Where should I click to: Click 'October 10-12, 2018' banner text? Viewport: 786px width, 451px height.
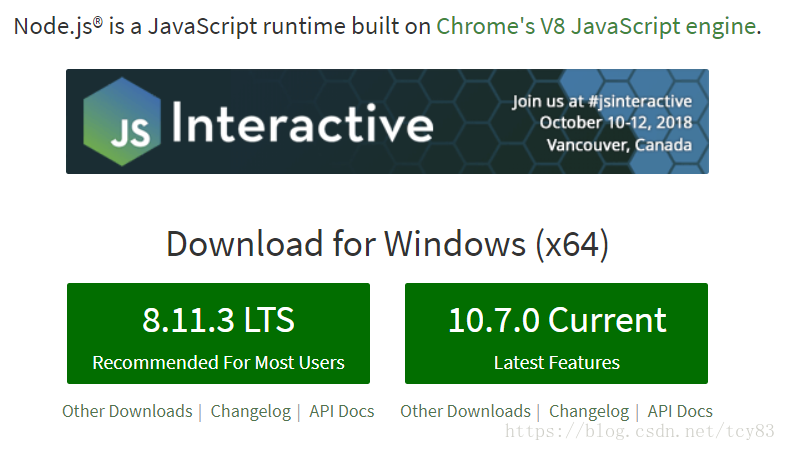pos(616,123)
